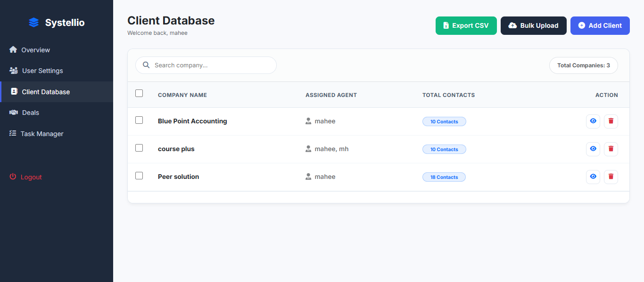Click the Bulk Upload button
The width and height of the screenshot is (644, 282).
click(533, 25)
